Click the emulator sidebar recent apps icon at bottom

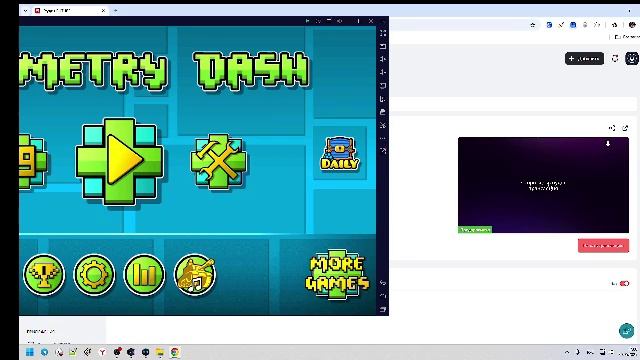click(x=383, y=309)
